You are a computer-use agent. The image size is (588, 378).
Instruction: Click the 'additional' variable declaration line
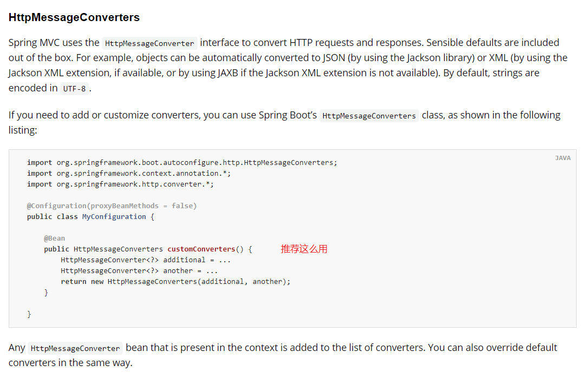pyautogui.click(x=146, y=260)
